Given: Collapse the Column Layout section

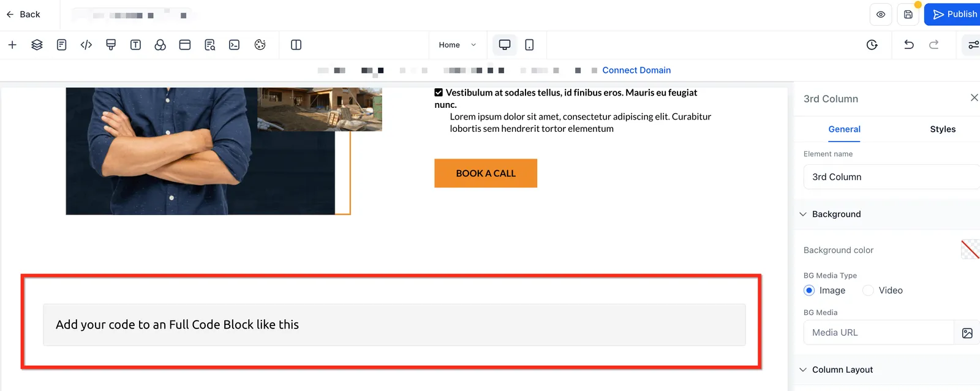Looking at the screenshot, I should pos(803,370).
